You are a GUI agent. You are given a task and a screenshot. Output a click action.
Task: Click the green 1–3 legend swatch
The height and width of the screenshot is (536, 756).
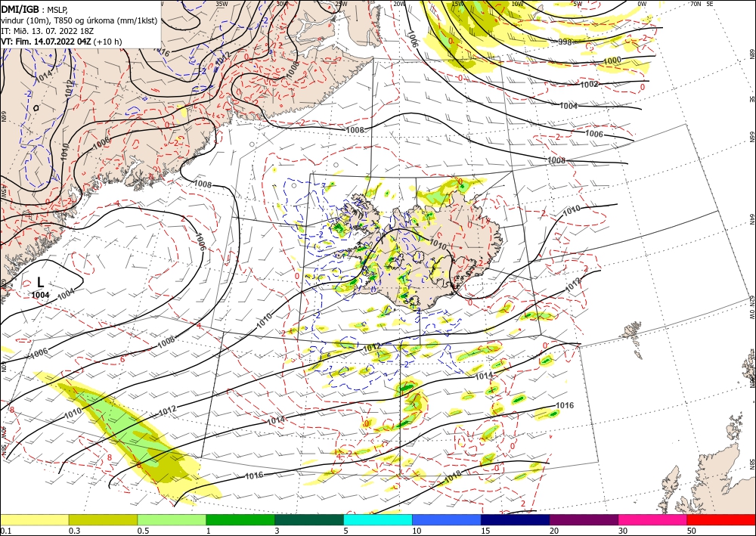click(240, 519)
